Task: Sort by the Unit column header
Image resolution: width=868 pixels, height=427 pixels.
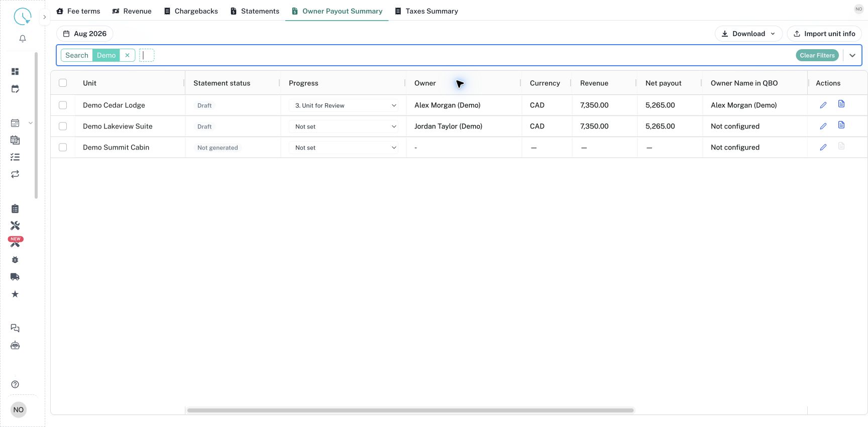Action: coord(89,83)
